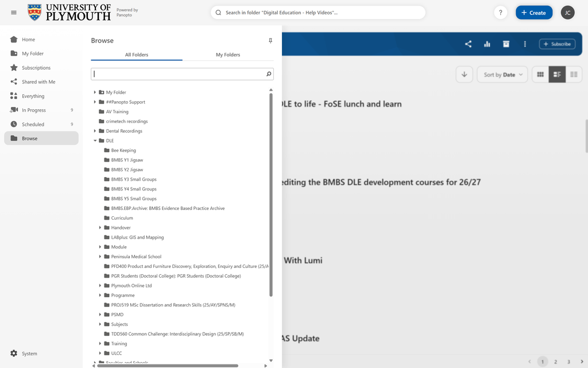This screenshot has width=588, height=368.
Task: Click the University of Plymouth logo
Action: pos(69,13)
